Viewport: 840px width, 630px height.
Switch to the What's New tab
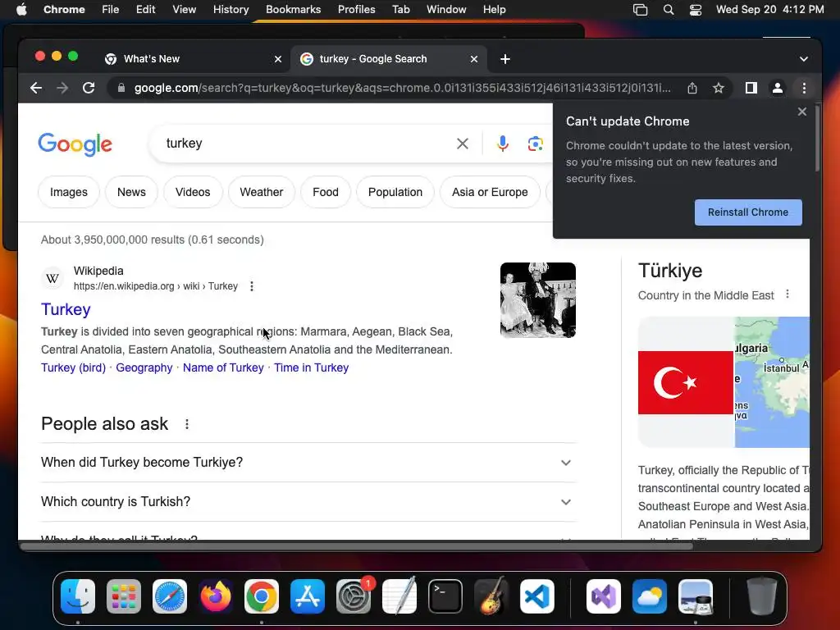[x=193, y=59]
